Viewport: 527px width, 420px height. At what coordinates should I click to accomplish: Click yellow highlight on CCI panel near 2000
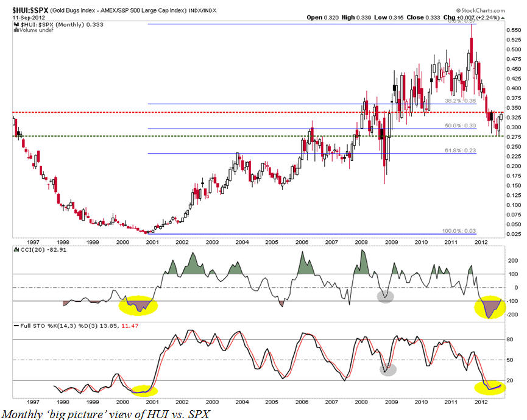point(140,305)
